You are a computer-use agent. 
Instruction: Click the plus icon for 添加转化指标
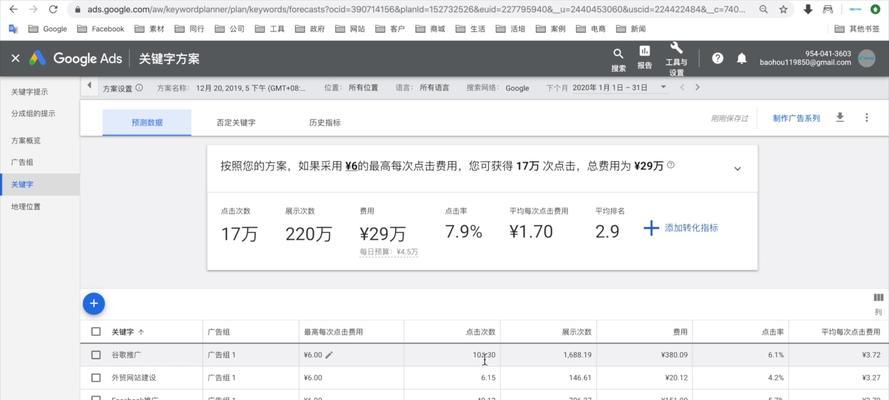coord(651,228)
